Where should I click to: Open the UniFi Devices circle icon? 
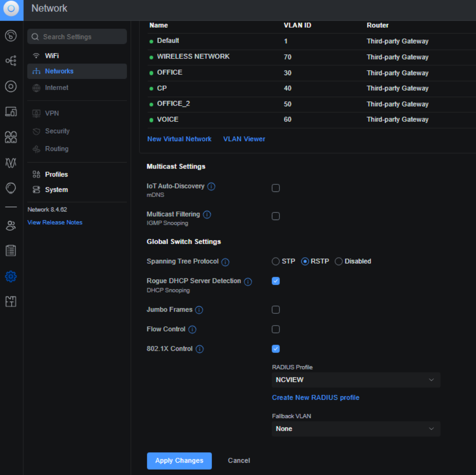click(x=11, y=86)
